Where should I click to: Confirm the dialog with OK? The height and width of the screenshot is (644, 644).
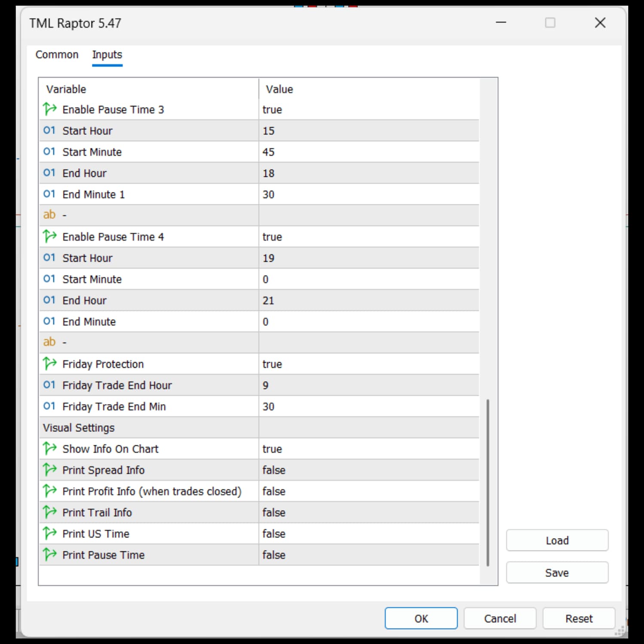[x=421, y=619]
